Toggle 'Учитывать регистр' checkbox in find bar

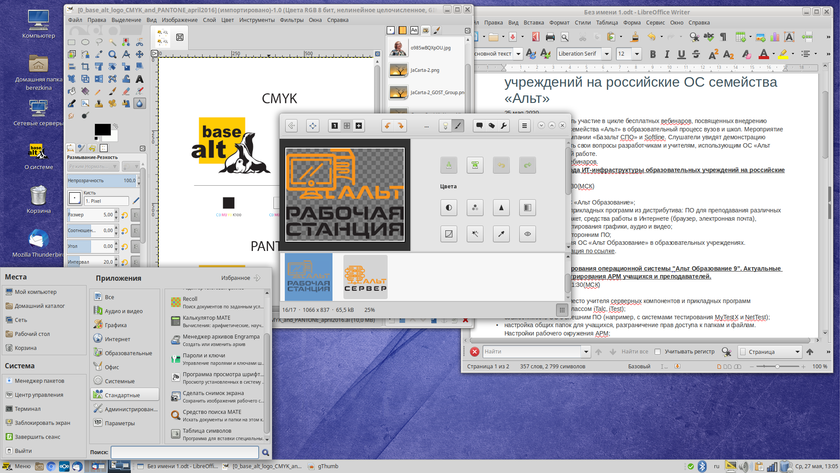click(657, 352)
